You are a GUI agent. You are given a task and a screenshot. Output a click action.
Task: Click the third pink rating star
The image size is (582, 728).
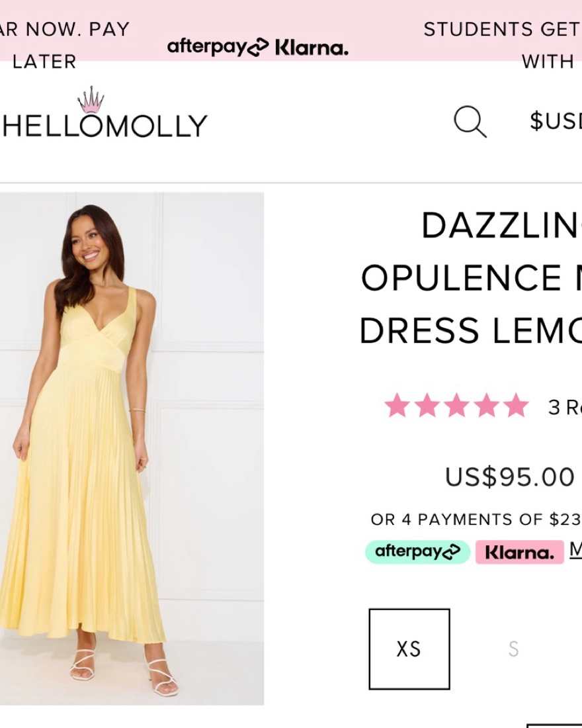point(456,406)
